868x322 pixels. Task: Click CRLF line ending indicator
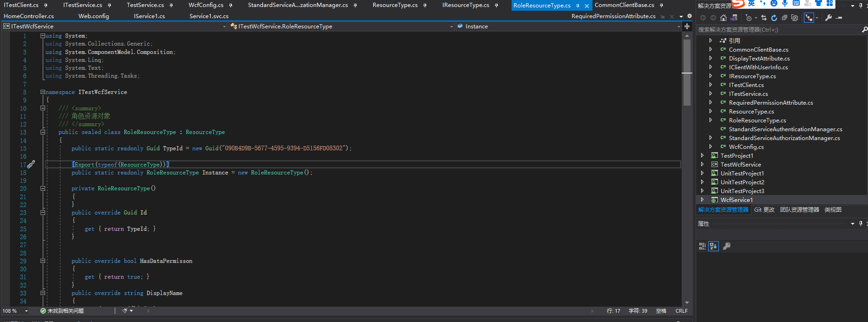click(x=682, y=311)
